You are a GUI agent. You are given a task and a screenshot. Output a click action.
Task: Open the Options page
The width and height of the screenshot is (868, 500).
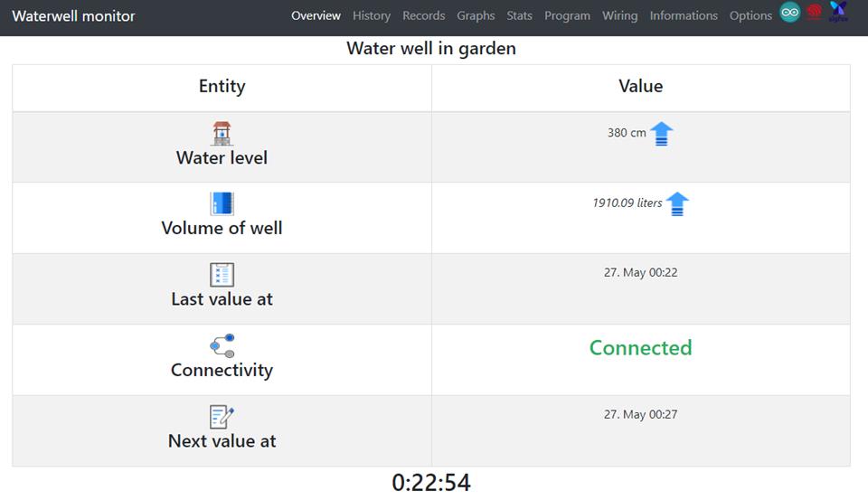(750, 15)
